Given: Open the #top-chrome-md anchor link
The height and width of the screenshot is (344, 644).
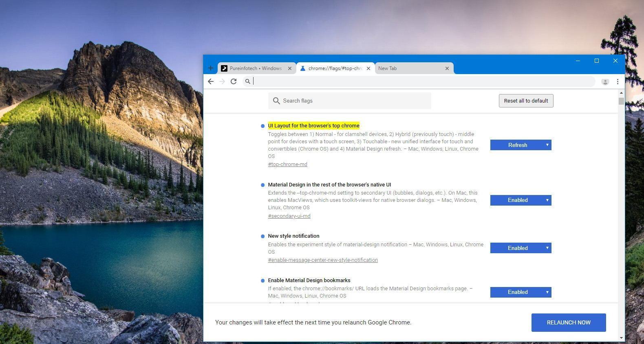Looking at the screenshot, I should [x=287, y=164].
